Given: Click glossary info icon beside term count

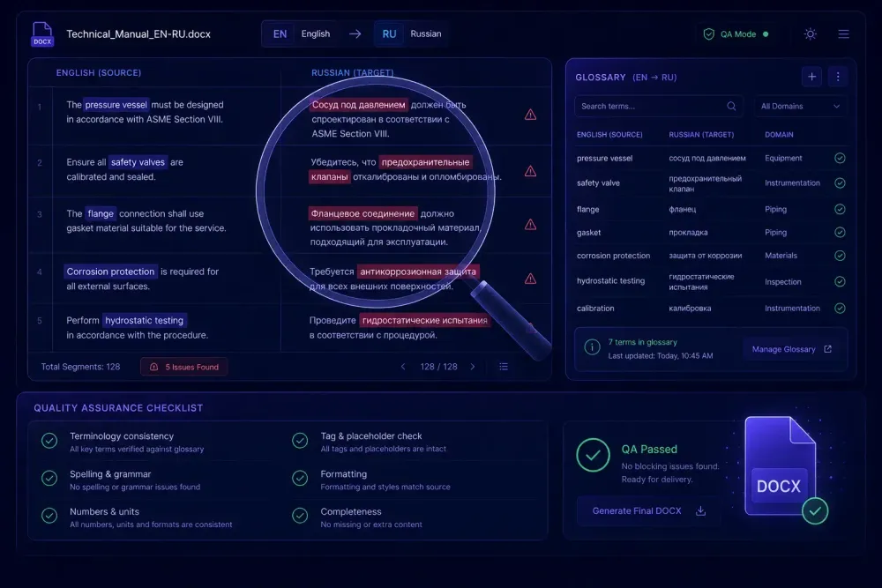Looking at the screenshot, I should pos(592,348).
